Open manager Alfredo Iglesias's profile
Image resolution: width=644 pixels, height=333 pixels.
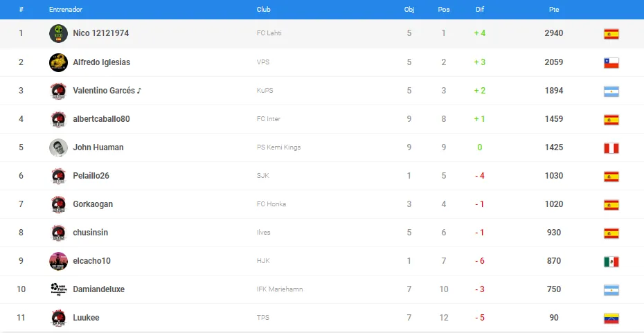click(101, 62)
